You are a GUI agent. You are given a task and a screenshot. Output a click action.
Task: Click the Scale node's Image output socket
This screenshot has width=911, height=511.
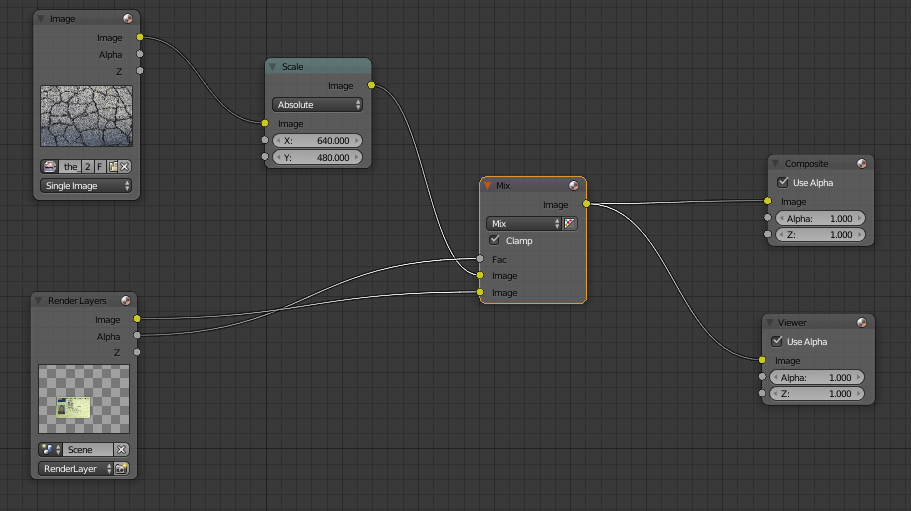pyautogui.click(x=371, y=85)
